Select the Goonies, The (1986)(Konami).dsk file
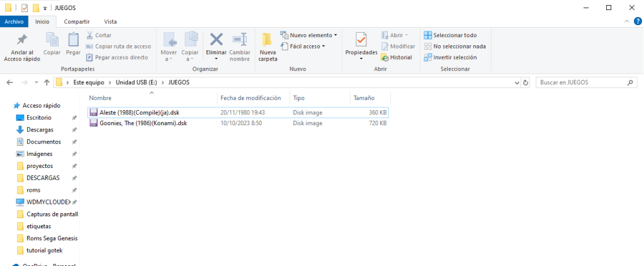644x266 pixels. coord(143,123)
